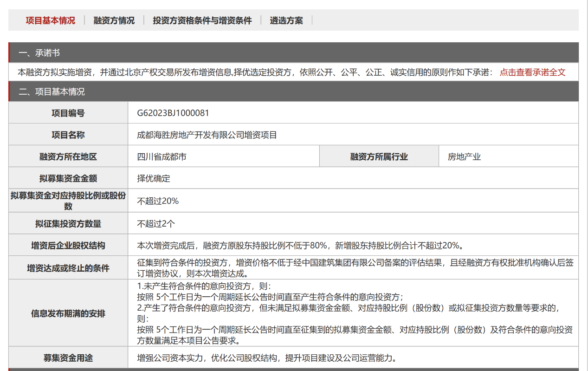Click the 一、承诺书 section header
The height and width of the screenshot is (371, 588).
[x=39, y=53]
